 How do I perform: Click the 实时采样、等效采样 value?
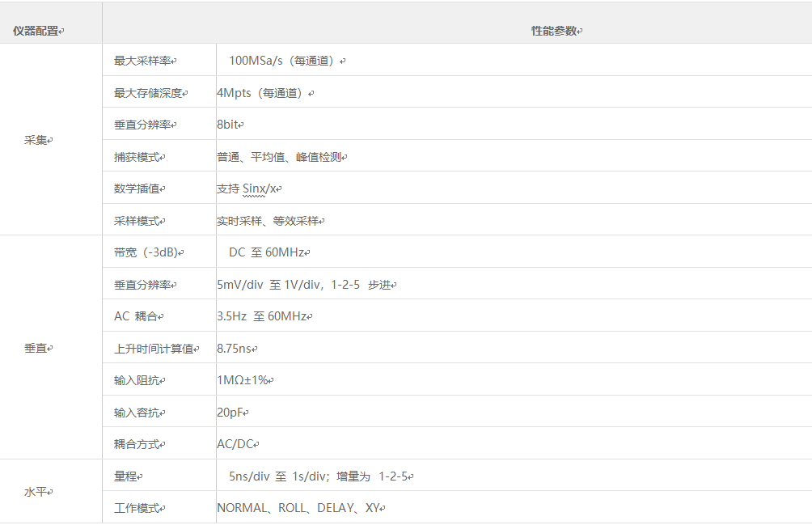(x=268, y=221)
